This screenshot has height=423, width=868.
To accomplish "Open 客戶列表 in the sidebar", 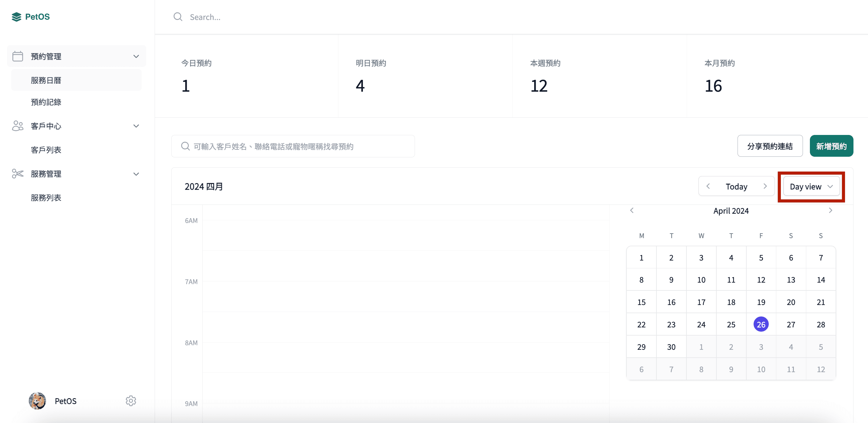I will coord(46,150).
